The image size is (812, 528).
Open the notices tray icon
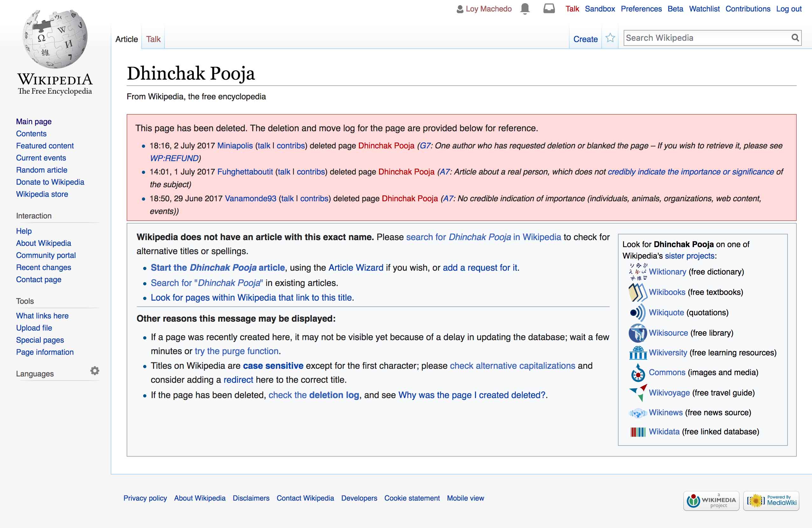(549, 8)
